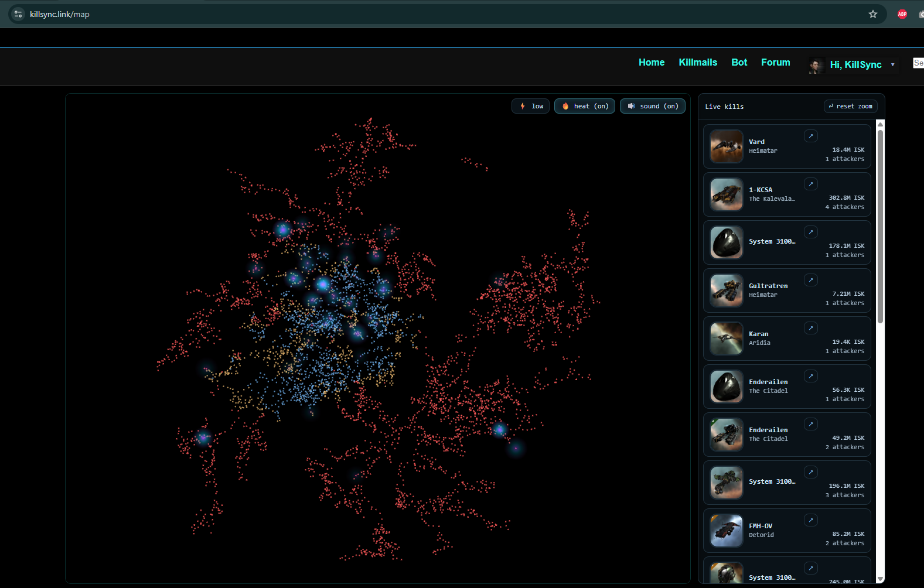The image size is (924, 588).
Task: Toggle the sound (on) setting
Action: 652,106
